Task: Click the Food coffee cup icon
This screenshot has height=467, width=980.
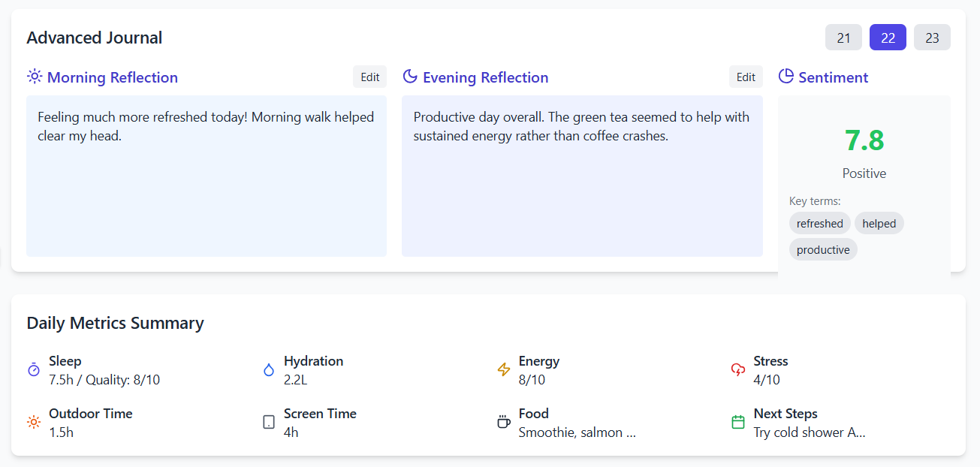Action: tap(504, 422)
